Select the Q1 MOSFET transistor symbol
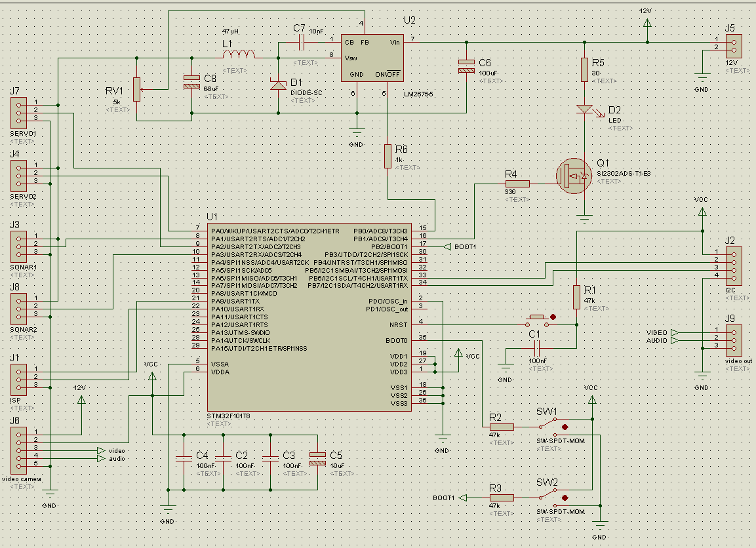 click(574, 176)
